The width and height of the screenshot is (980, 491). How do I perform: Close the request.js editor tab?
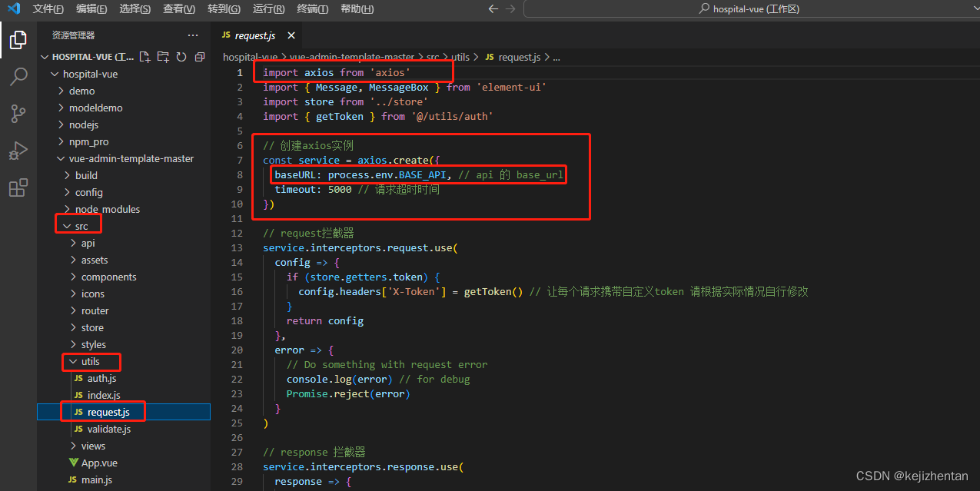(x=291, y=35)
